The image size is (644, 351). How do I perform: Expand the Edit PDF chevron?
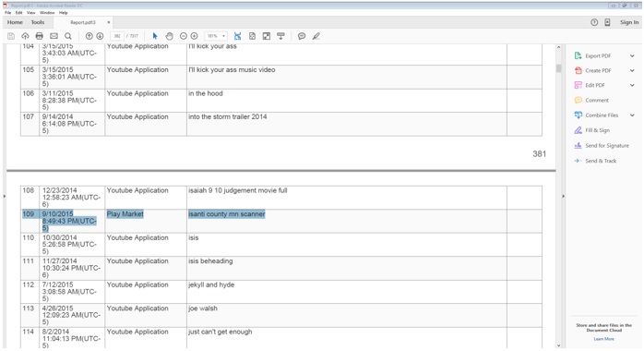(x=632, y=85)
